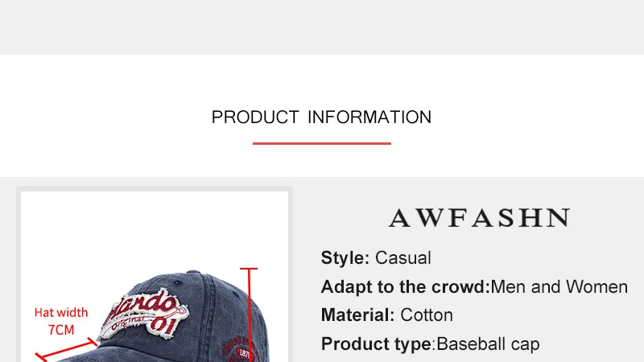Click the Product type label

376,344
